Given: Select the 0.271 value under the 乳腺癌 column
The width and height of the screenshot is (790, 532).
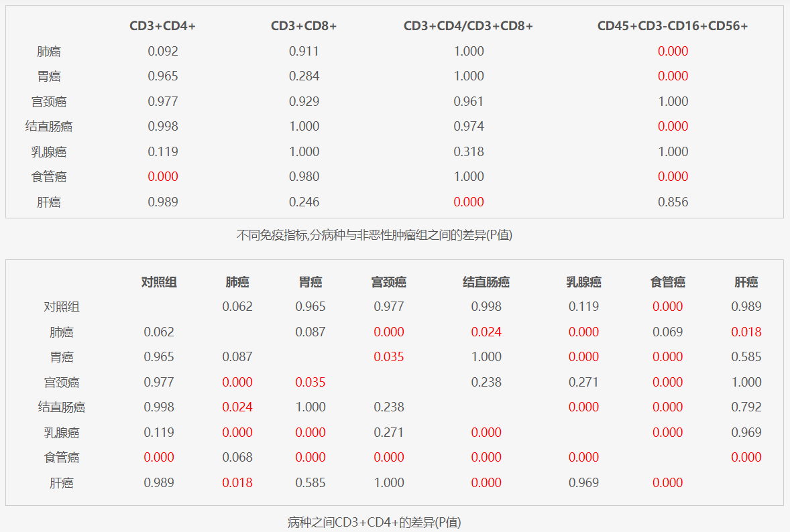Looking at the screenshot, I should (583, 382).
